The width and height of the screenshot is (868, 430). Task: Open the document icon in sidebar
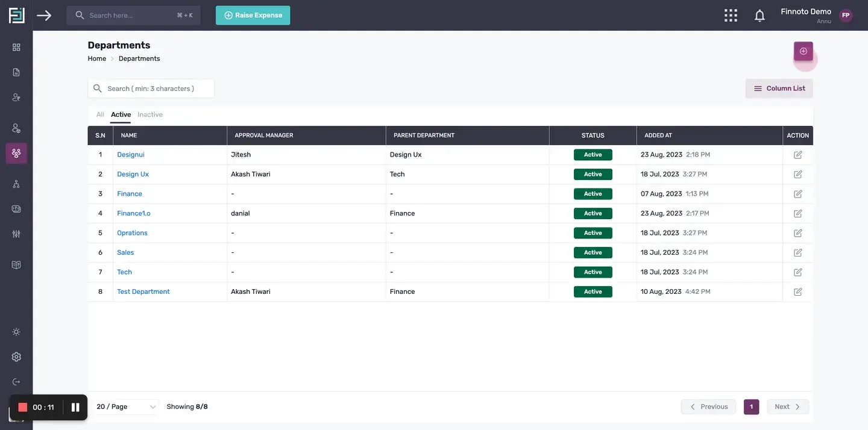16,72
